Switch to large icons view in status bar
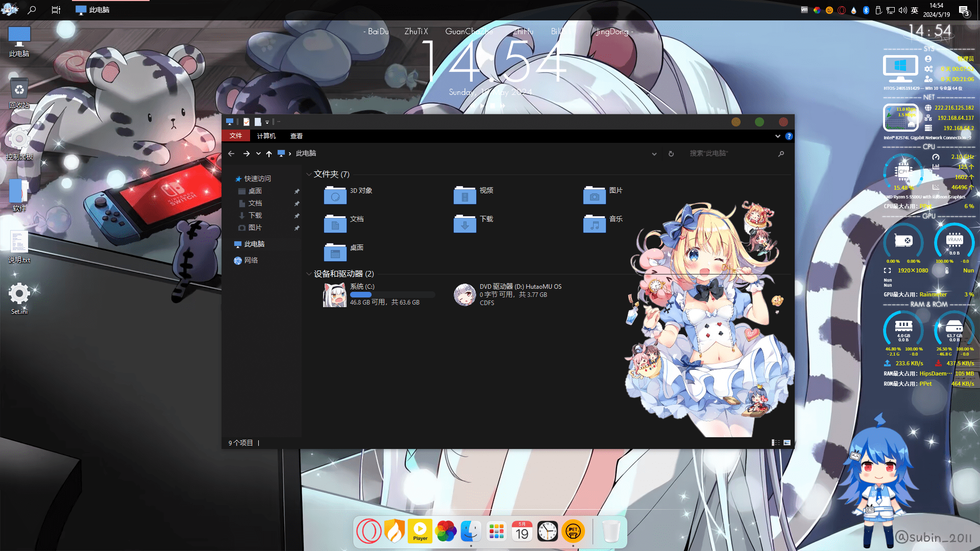980x551 pixels. [787, 443]
